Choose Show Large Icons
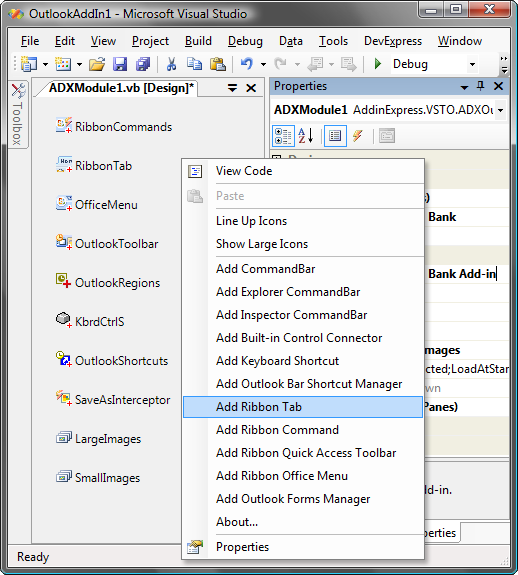 (303, 244)
